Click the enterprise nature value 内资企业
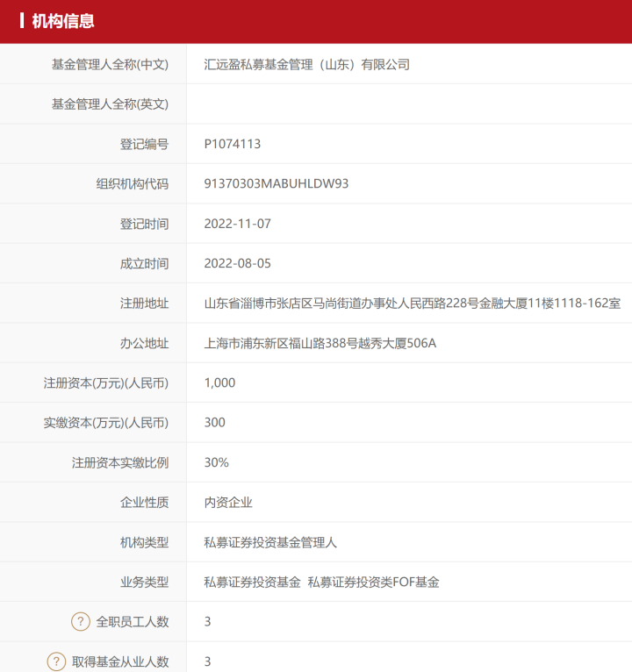 coord(228,503)
